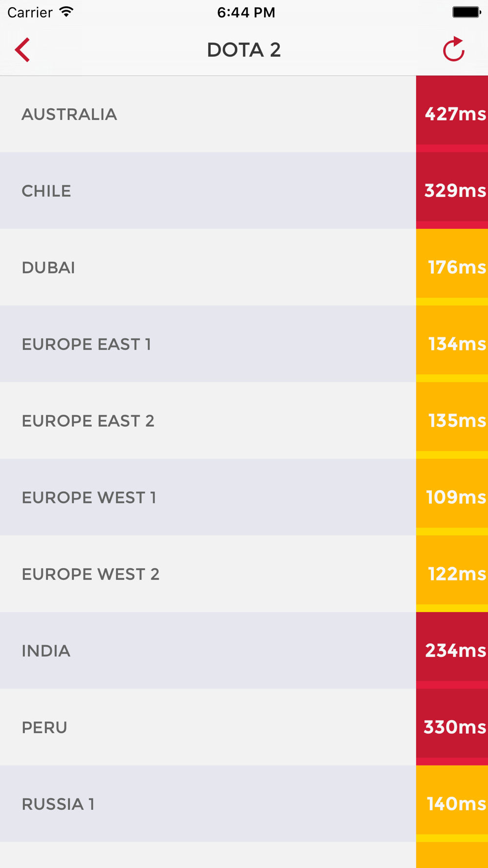Tap the DOTA 2 title
488x868 pixels.
pos(244,50)
